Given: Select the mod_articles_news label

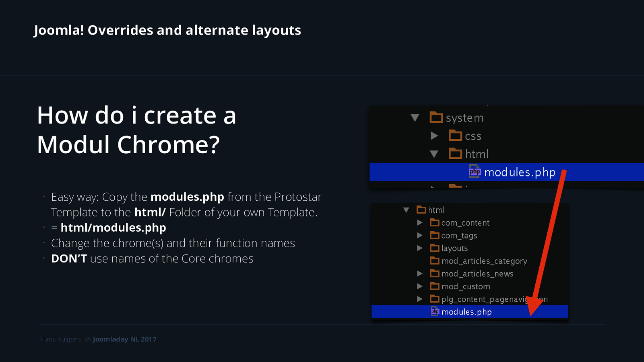Looking at the screenshot, I should click(477, 274).
